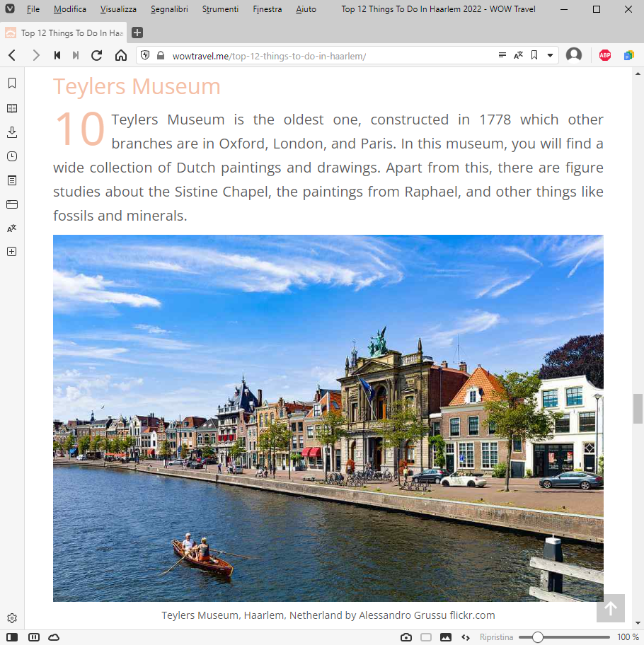644x645 pixels.
Task: Click the Teylers Museum heading
Action: click(137, 86)
